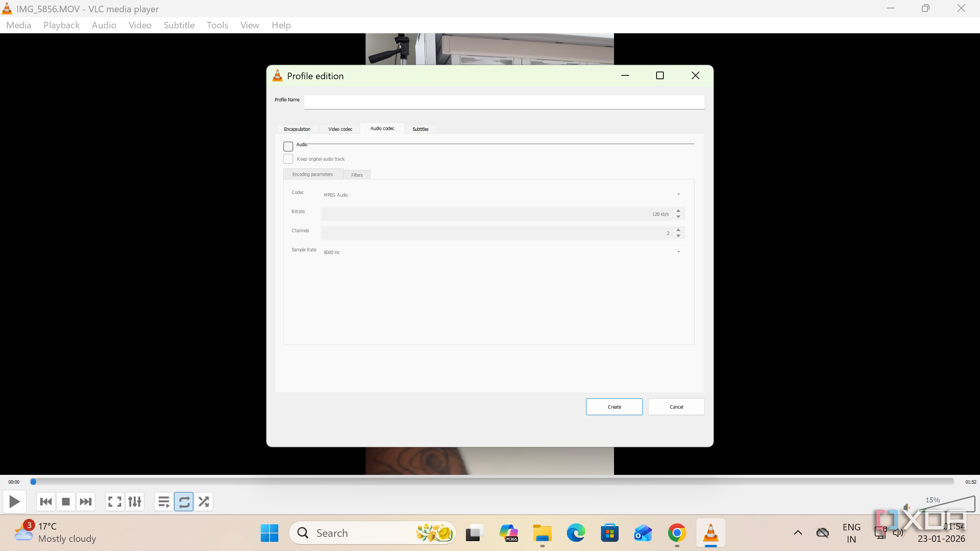Maximize the Profile edition dialog
Viewport: 980px width, 551px height.
coord(660,76)
